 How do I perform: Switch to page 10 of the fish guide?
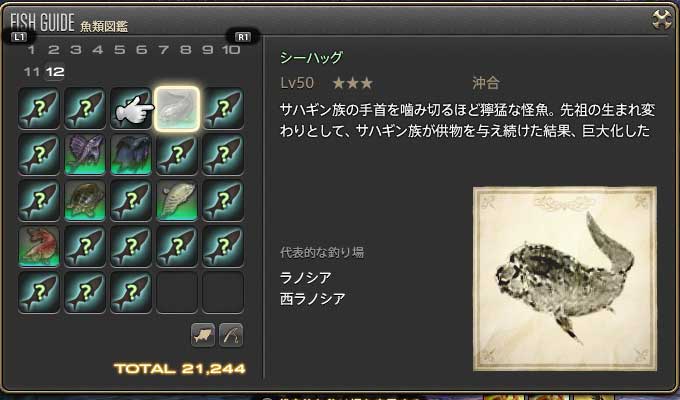(x=231, y=50)
